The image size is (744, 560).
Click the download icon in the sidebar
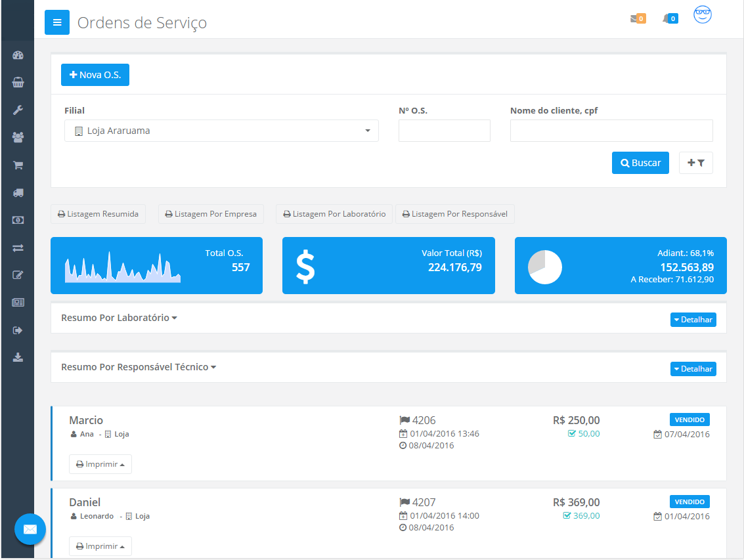pyautogui.click(x=18, y=357)
